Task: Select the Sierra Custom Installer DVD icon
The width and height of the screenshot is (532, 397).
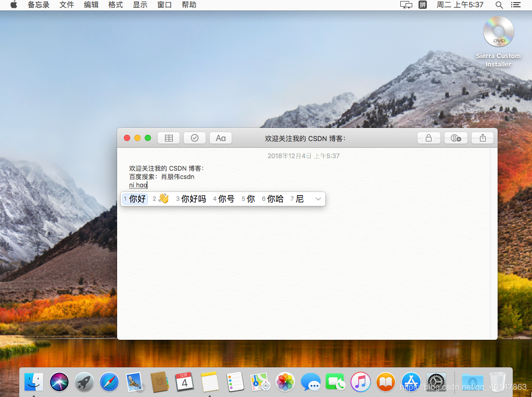Action: [x=498, y=33]
